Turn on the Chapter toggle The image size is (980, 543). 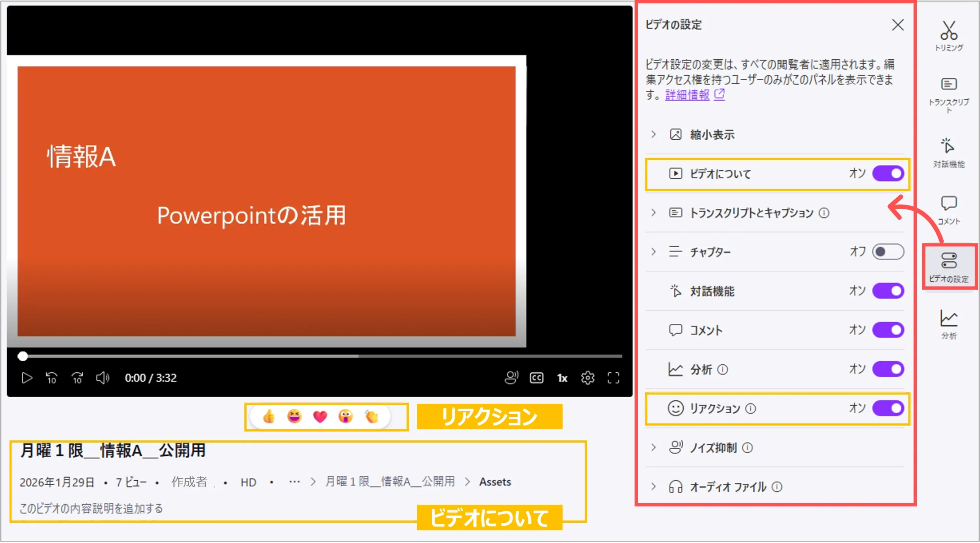point(888,252)
